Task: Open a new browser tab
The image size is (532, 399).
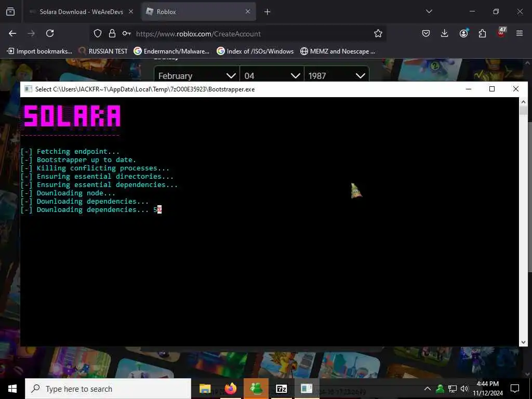Action: pos(268,12)
